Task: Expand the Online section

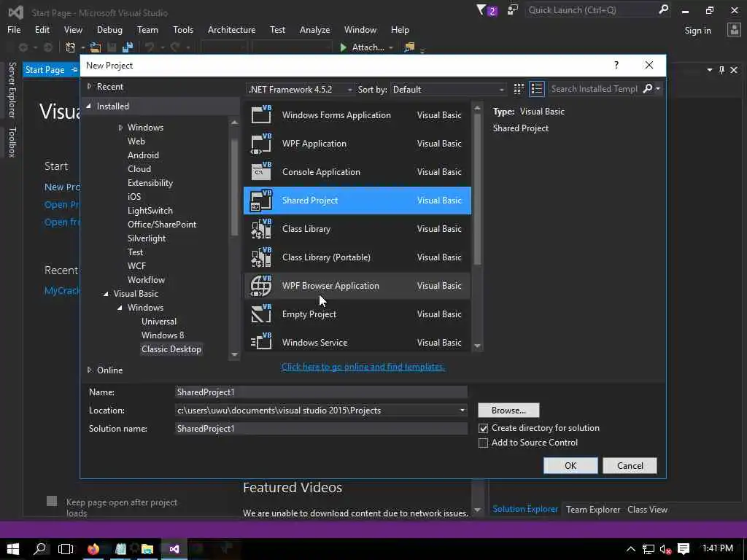Action: [x=89, y=370]
